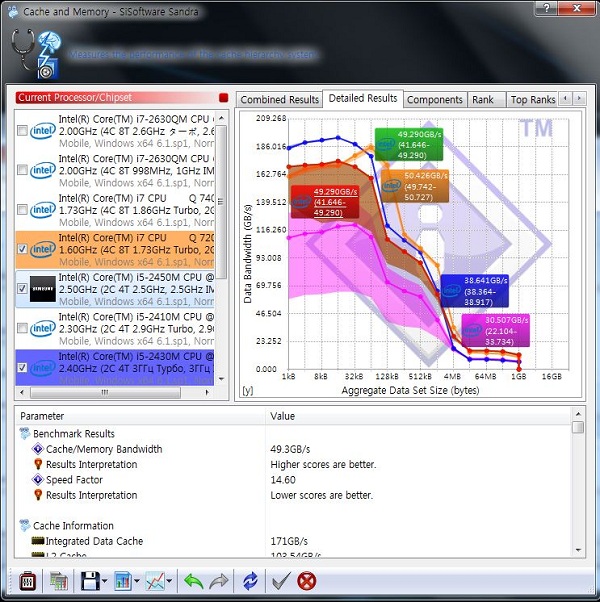Click Intel logo of i5-2410M entry
Image resolution: width=600 pixels, height=602 pixels.
coord(43,328)
